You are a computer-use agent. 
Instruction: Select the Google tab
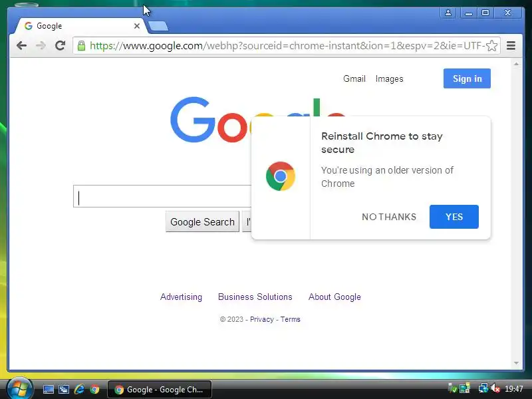(80, 26)
